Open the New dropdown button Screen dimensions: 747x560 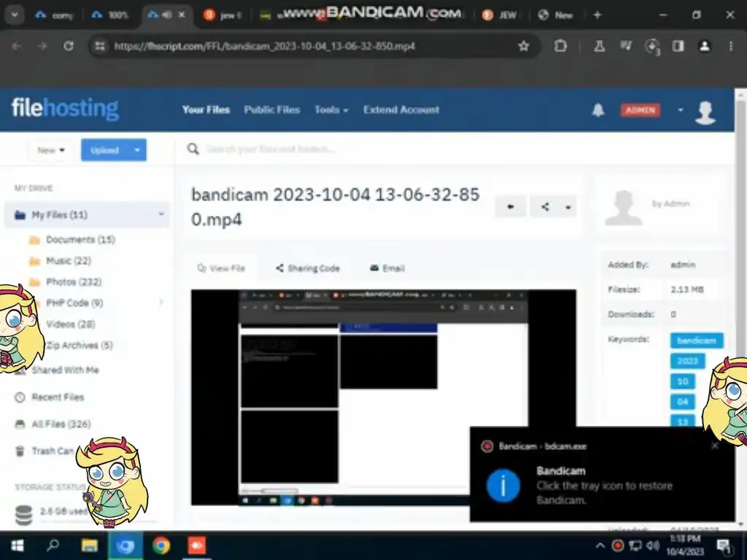pos(50,150)
